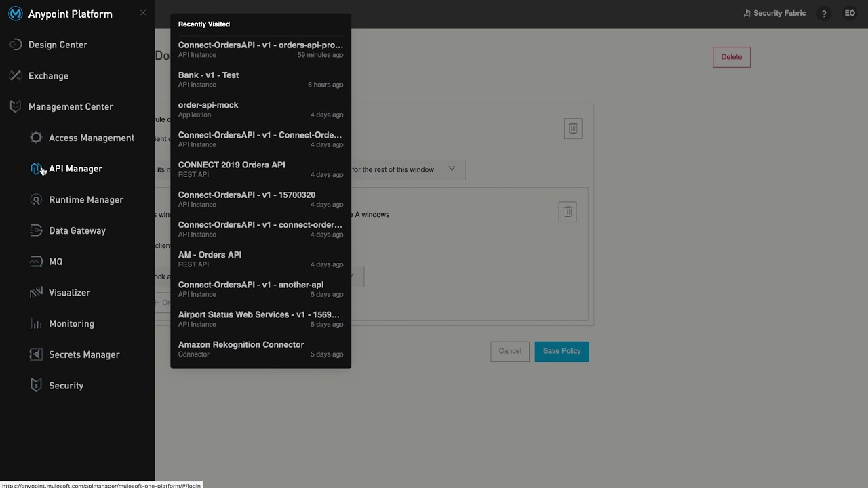Close the navigation sidebar with the X
Image resolution: width=868 pixels, height=488 pixels.
pyautogui.click(x=143, y=13)
